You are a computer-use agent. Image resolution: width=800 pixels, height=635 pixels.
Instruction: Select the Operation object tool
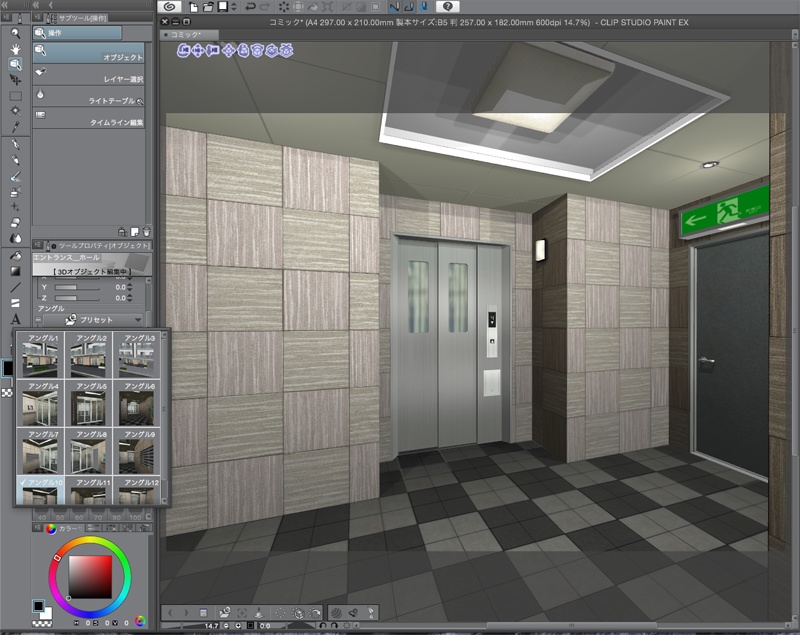click(x=15, y=64)
